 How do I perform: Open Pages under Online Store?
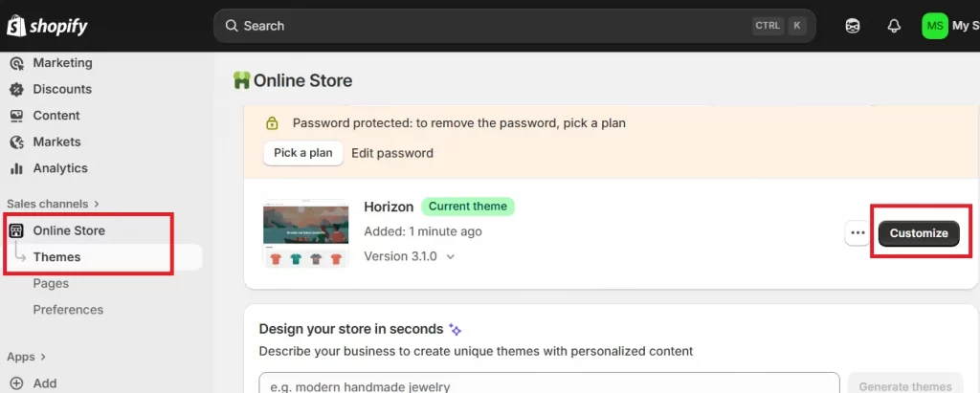[51, 283]
